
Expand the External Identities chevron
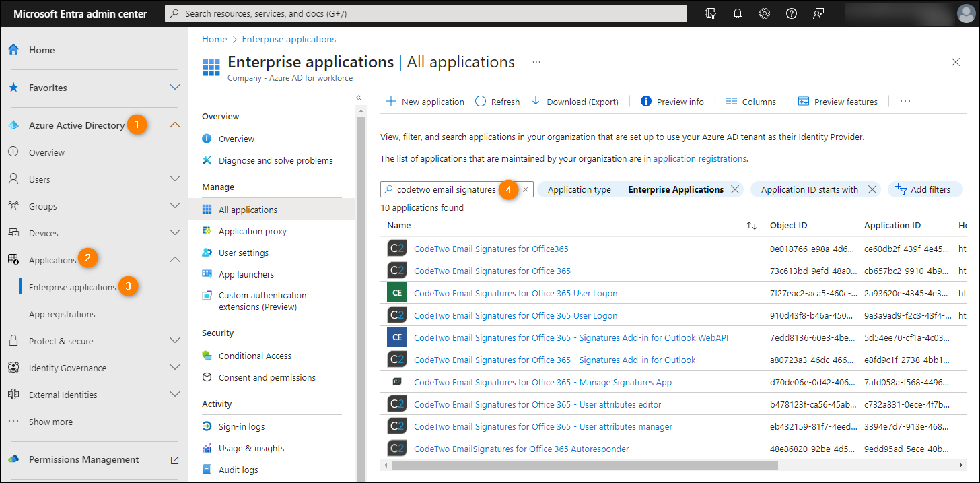tap(175, 395)
